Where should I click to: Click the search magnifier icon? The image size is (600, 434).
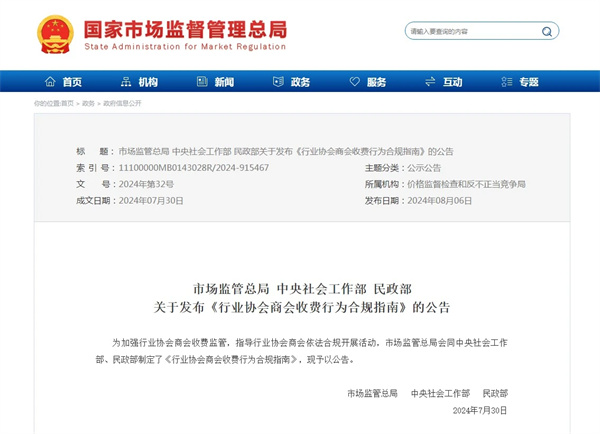point(549,31)
